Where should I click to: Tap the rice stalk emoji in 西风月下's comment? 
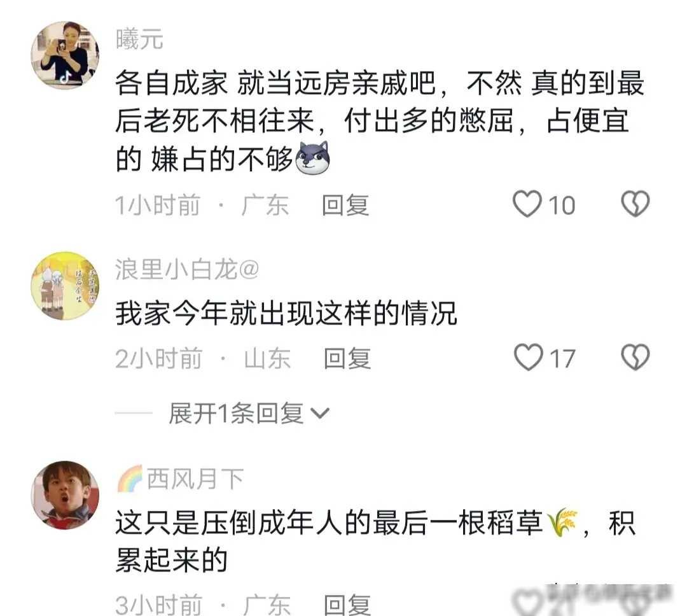562,522
